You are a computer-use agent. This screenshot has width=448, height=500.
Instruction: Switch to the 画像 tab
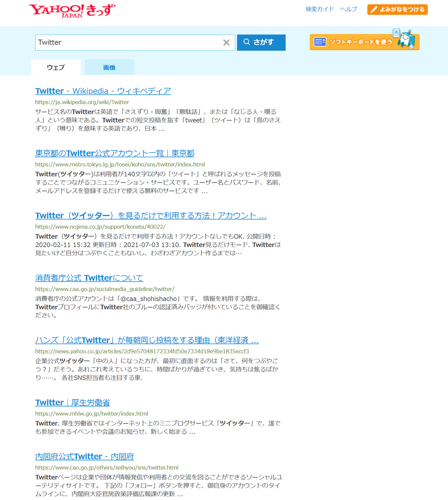pos(109,67)
